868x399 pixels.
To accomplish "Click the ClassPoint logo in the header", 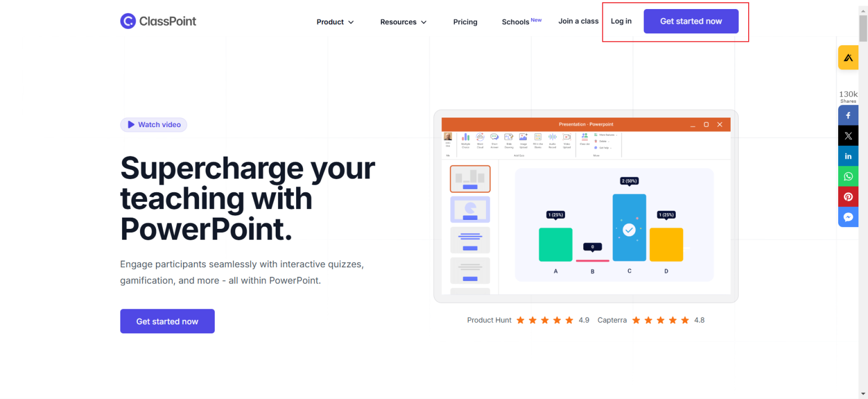I will tap(158, 21).
